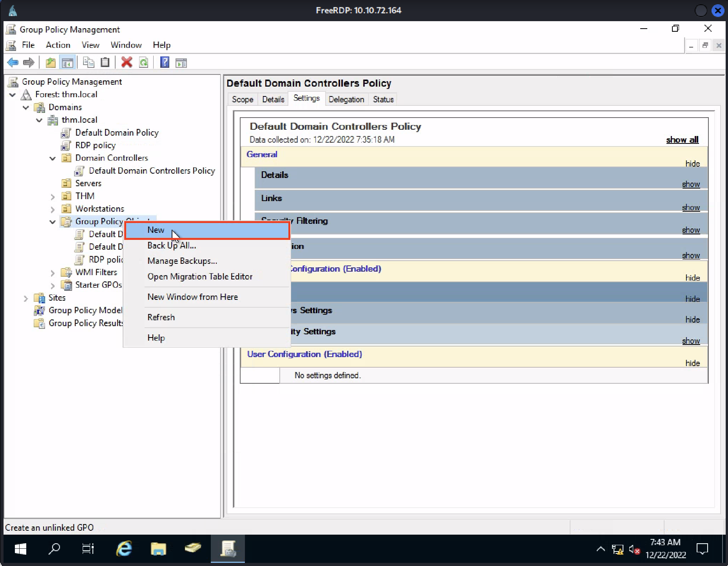Screen dimensions: 728x566
Task: Click show link beside Security Filtering
Action: pos(691,230)
